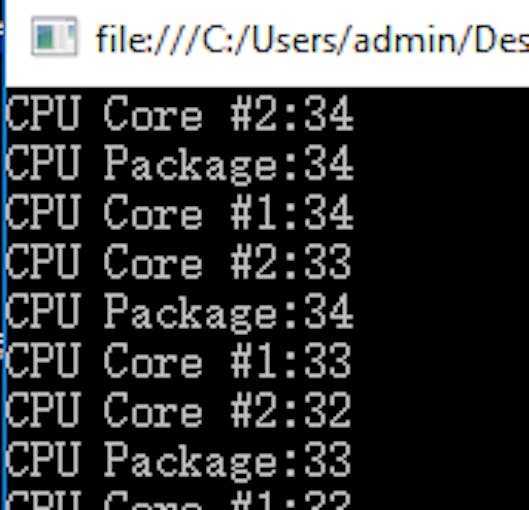Click the partially visible last CPU Core #1 line
This screenshot has width=529, height=510.
click(x=179, y=500)
